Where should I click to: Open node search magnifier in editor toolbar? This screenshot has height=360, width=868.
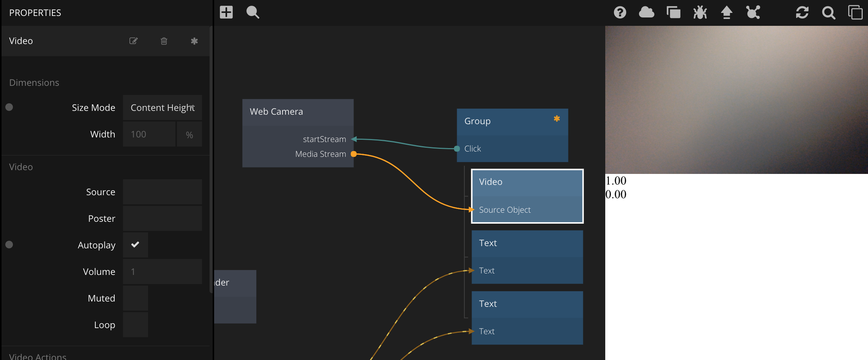(253, 12)
